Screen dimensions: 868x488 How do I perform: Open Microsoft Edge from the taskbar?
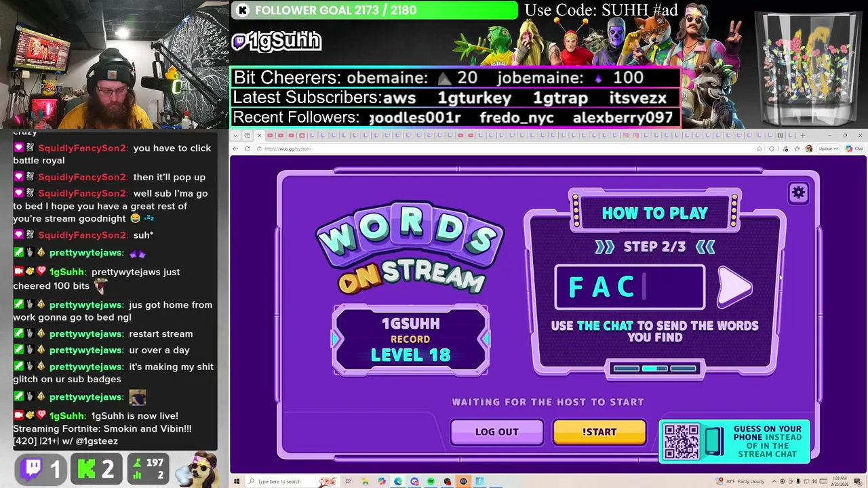(x=398, y=481)
